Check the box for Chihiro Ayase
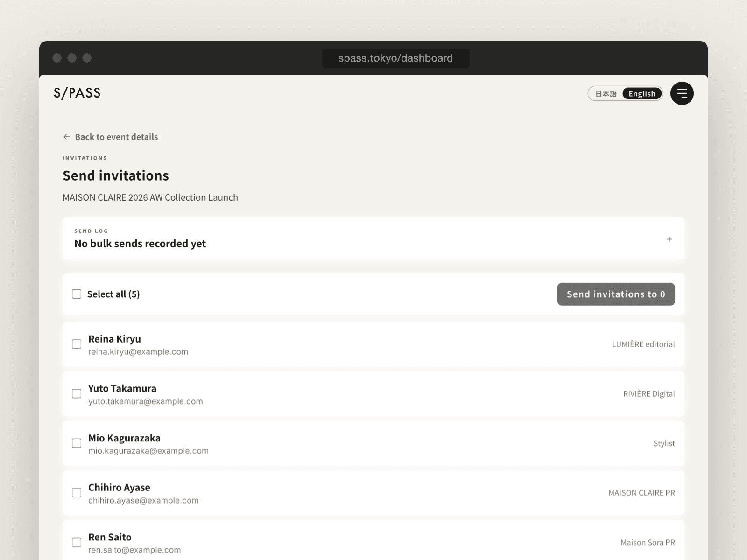Image resolution: width=747 pixels, height=560 pixels. 77,492
